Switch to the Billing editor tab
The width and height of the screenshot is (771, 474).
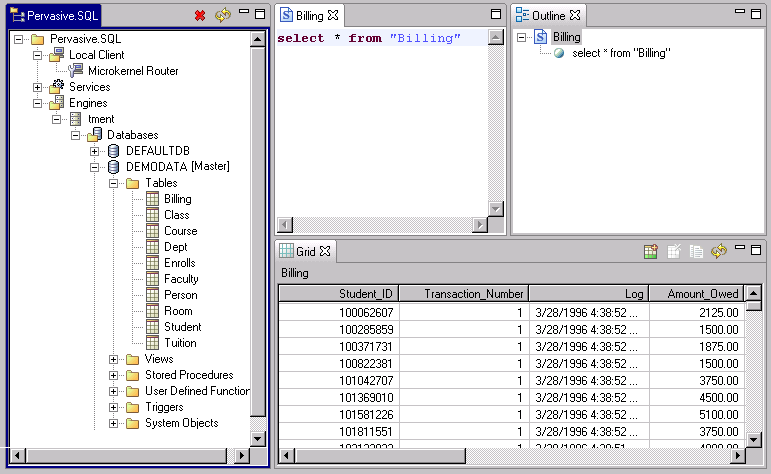coord(310,16)
